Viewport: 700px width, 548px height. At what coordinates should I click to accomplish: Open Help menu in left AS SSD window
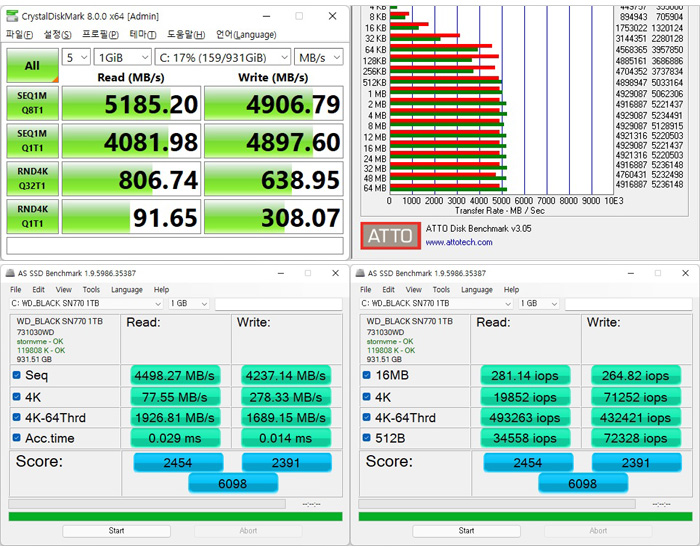pos(162,290)
